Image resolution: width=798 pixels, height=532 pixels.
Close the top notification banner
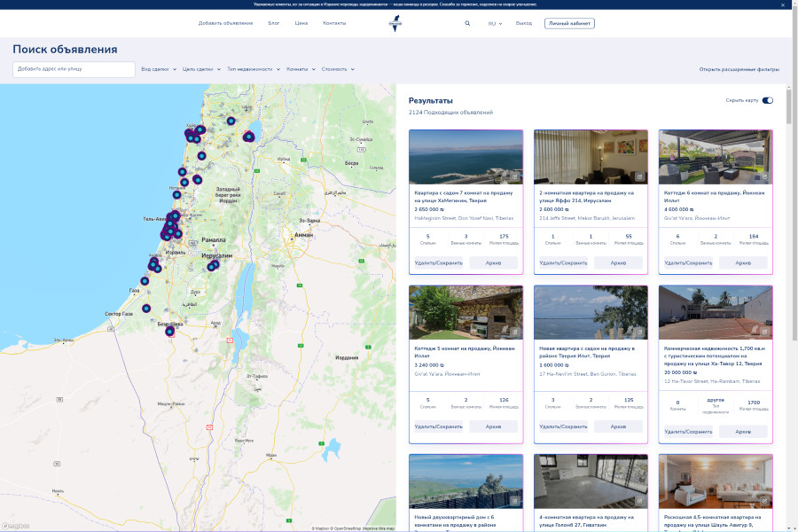click(x=782, y=4)
